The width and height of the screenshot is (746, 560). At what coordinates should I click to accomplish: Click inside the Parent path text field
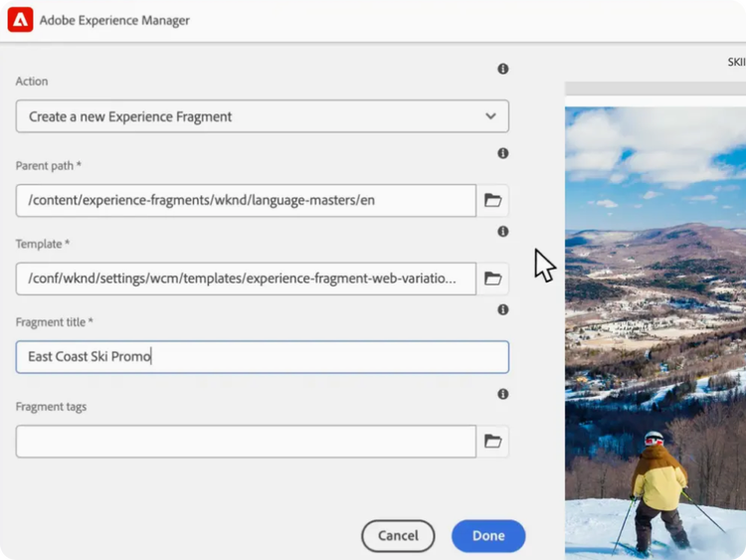(246, 200)
